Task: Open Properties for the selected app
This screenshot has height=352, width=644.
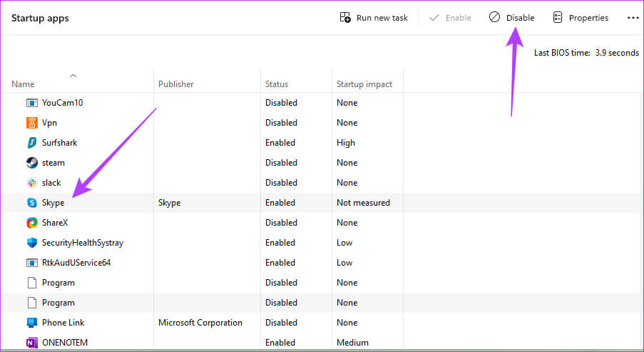Action: [581, 18]
